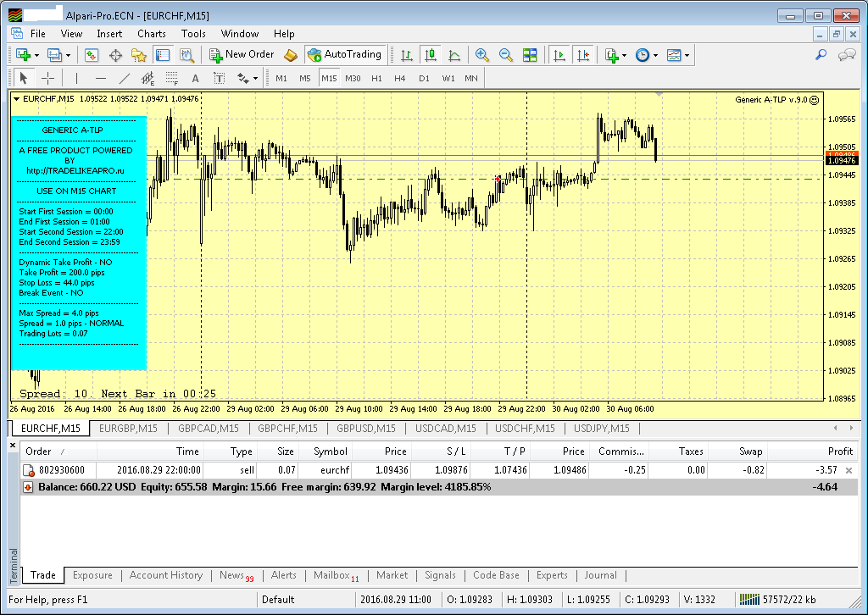Open the Profiles toolbar icon

pos(54,55)
